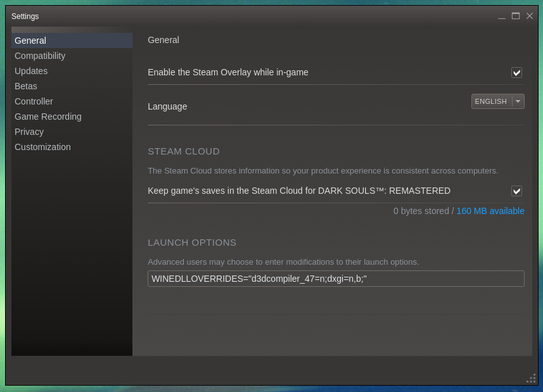543x392 pixels.
Task: Click the '0 bytes stored' text
Action: pos(421,211)
